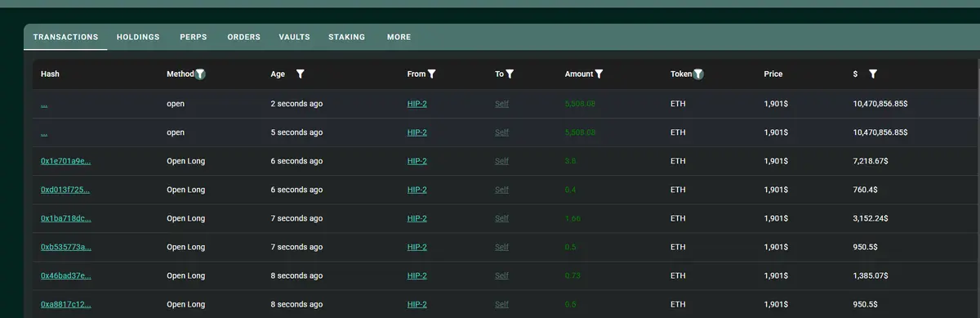Click HIP-2 sender in 0xb535773a row
This screenshot has width=980, height=318.
(417, 247)
